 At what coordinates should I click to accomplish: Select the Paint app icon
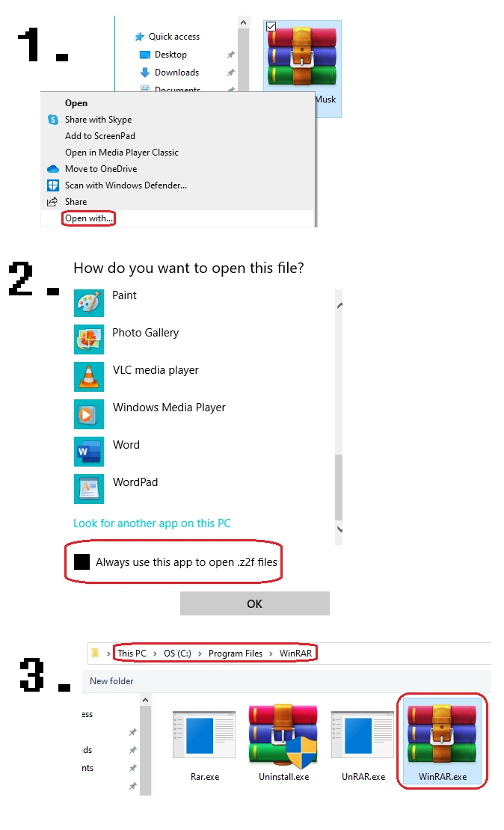pyautogui.click(x=88, y=304)
